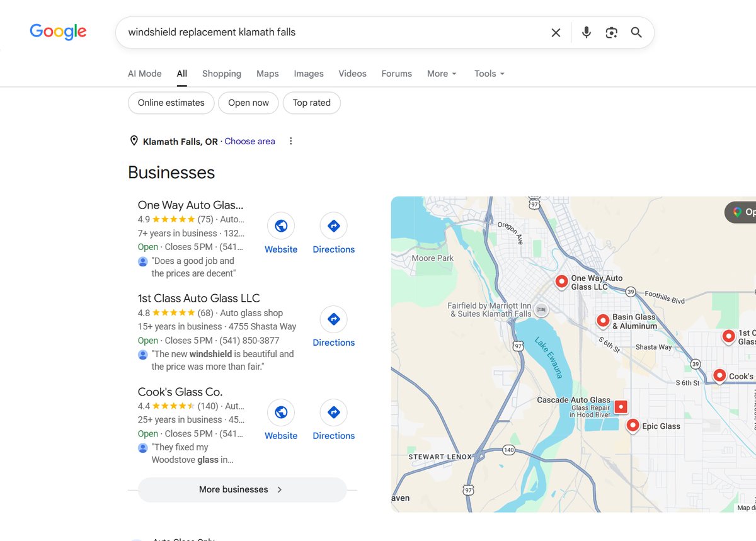Open the Tools dropdown

(x=490, y=74)
